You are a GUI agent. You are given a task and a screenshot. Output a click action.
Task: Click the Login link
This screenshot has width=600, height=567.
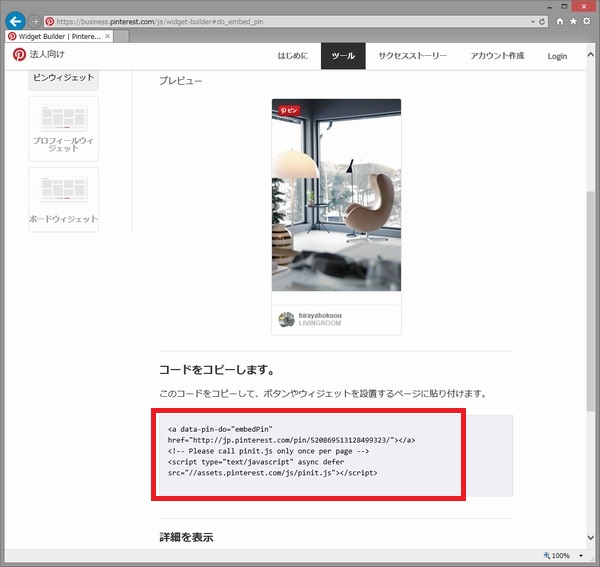[557, 56]
